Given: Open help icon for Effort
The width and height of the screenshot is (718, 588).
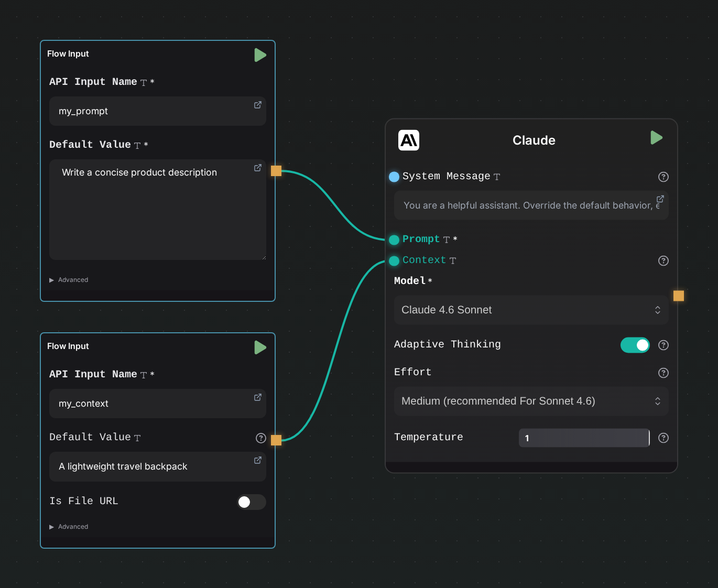Looking at the screenshot, I should tap(663, 373).
